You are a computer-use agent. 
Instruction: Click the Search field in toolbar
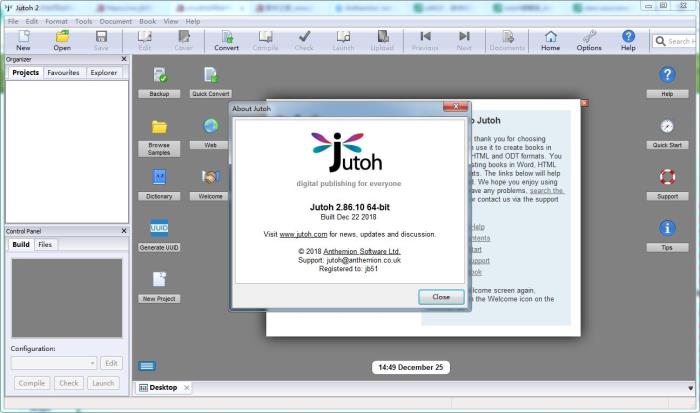click(674, 41)
